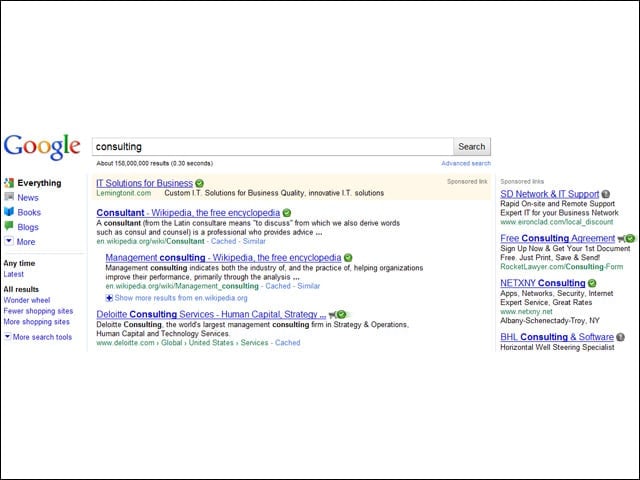Image resolution: width=640 pixels, height=480 pixels.
Task: Show more results from en.wikipedia.org
Action: 181,298
